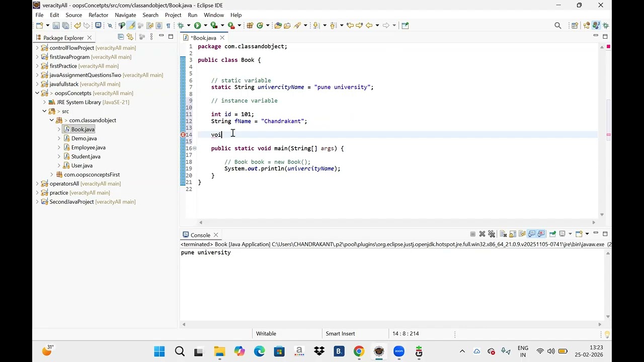Click the New file toolbar icon
This screenshot has height=362, width=644.
pyautogui.click(x=39, y=25)
